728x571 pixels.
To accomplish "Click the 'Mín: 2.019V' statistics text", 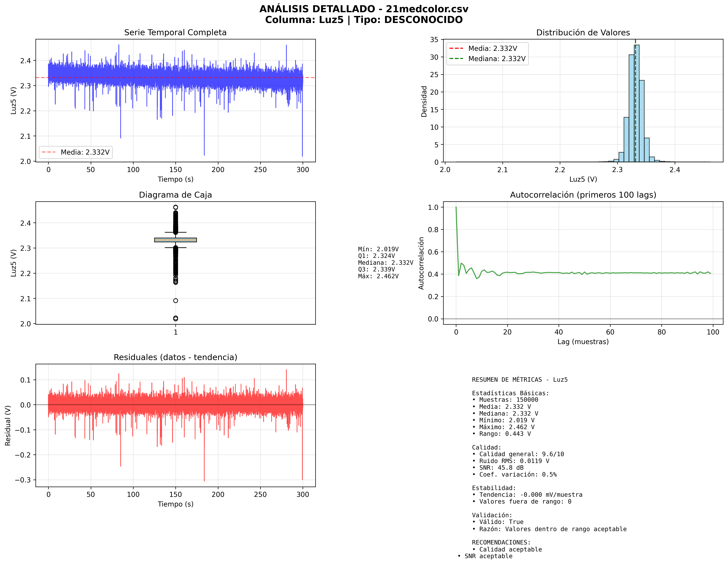I will pos(378,249).
